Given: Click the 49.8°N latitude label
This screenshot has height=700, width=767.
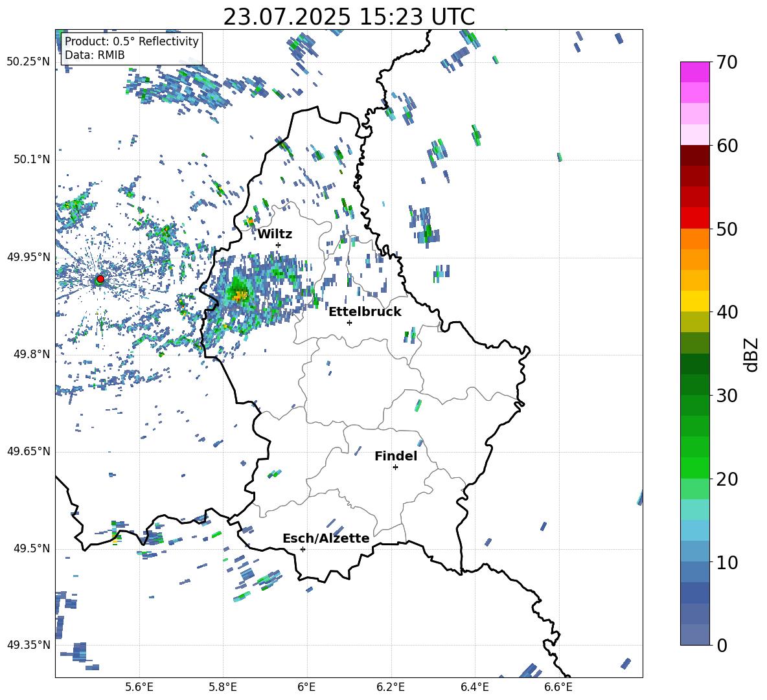Looking at the screenshot, I should pos(32,354).
